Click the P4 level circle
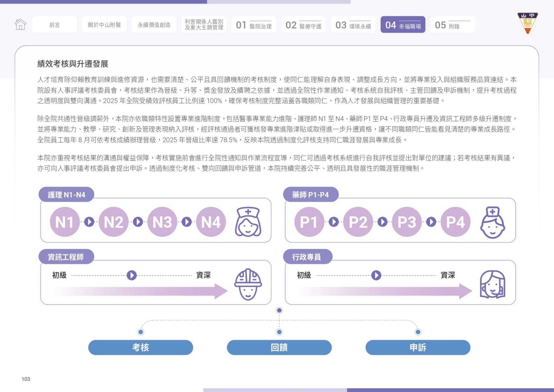The height and width of the screenshot is (392, 554). [x=455, y=222]
